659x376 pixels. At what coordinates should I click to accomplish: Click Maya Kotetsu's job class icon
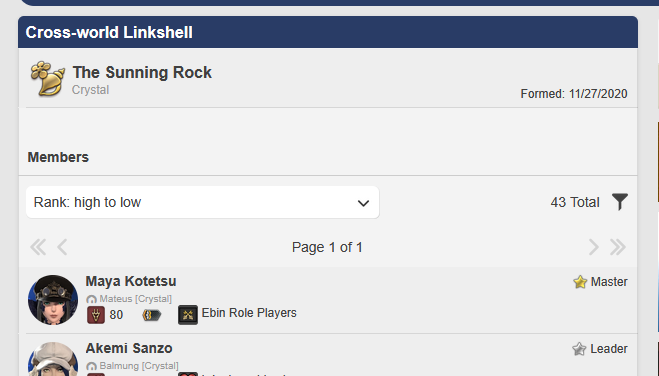[96, 315]
